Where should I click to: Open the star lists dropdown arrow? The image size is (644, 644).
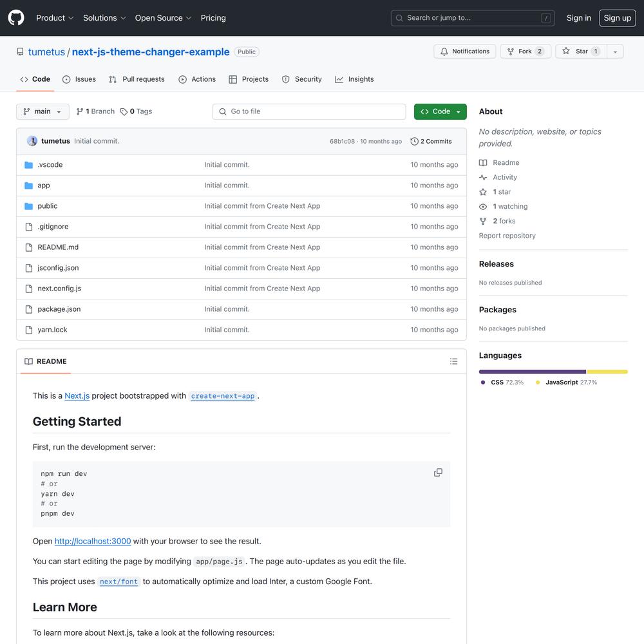(x=615, y=52)
